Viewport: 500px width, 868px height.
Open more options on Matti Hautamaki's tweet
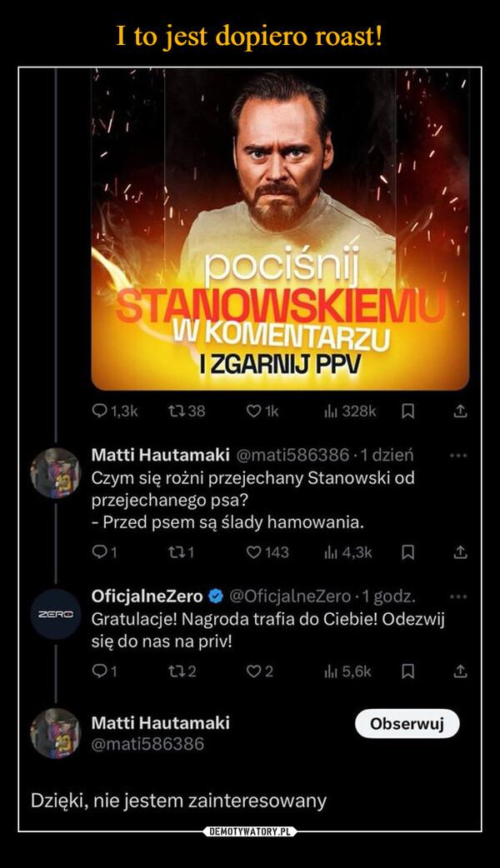click(458, 456)
